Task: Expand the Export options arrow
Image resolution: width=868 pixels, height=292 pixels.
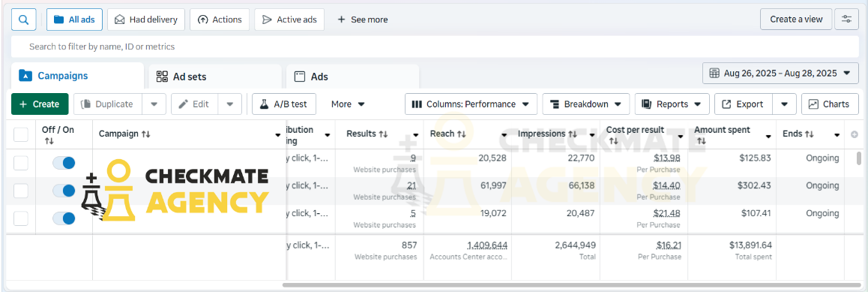Action: tap(784, 104)
